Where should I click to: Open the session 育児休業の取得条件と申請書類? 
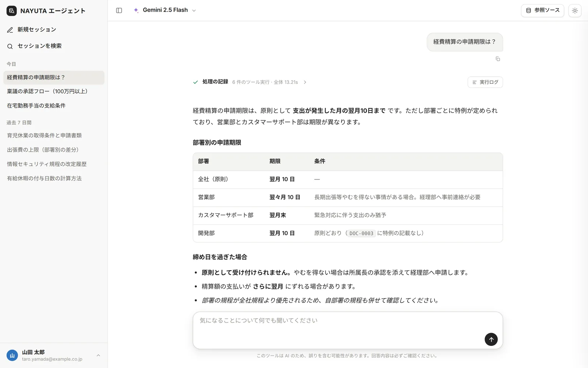(54, 135)
